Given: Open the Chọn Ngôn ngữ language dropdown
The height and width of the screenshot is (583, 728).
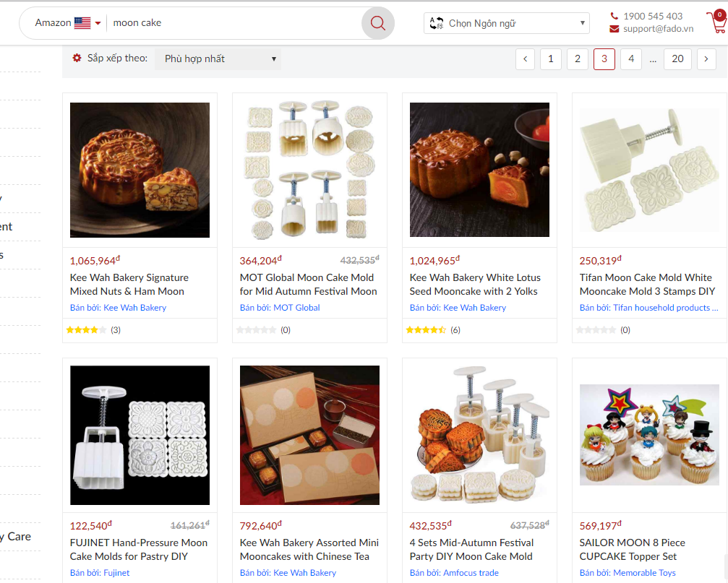Looking at the screenshot, I should click(507, 23).
